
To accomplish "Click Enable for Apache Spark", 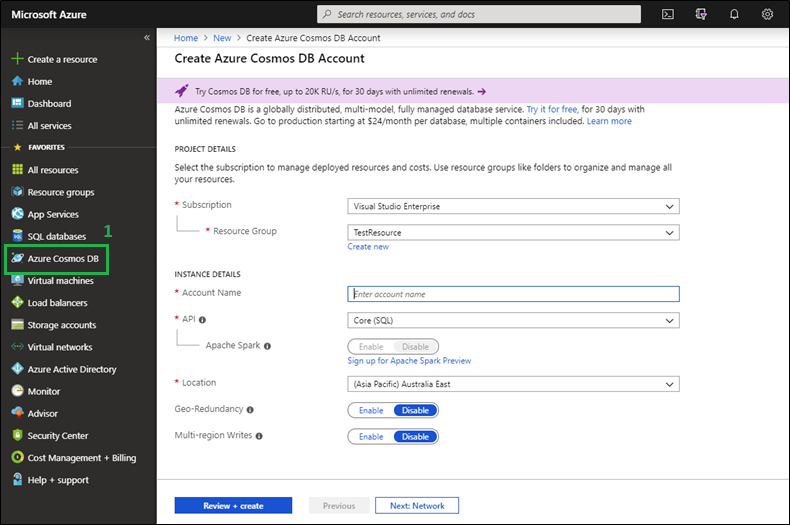I will coord(371,347).
